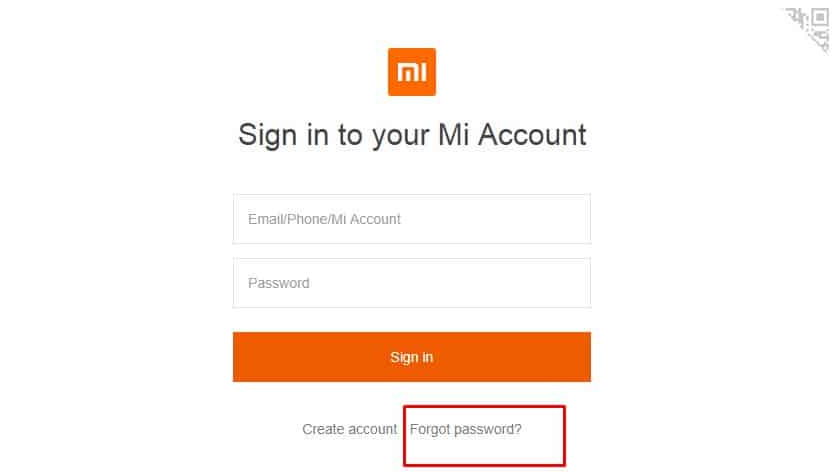This screenshot has height=474, width=834.
Task: Open the Forgot password? link
Action: pyautogui.click(x=465, y=429)
